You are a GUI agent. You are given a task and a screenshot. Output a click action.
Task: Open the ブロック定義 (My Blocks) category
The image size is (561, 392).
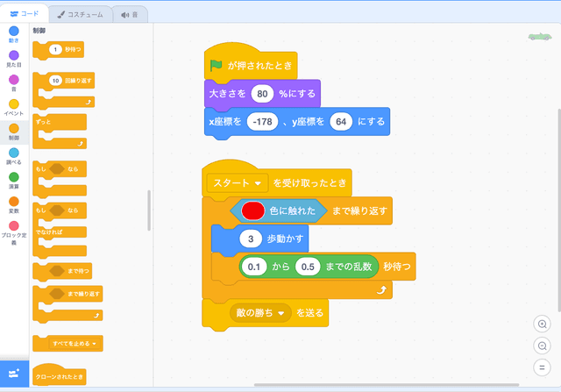[14, 226]
